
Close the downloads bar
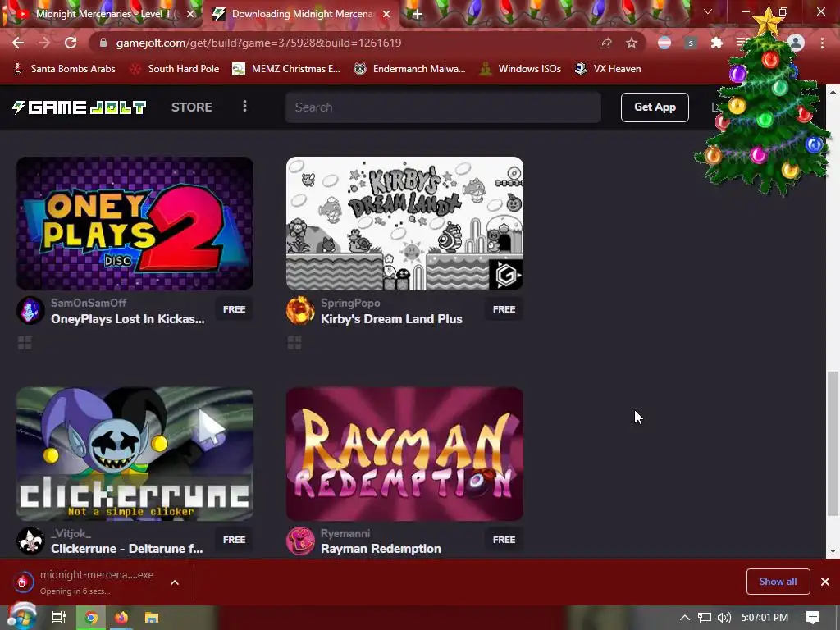(x=825, y=582)
